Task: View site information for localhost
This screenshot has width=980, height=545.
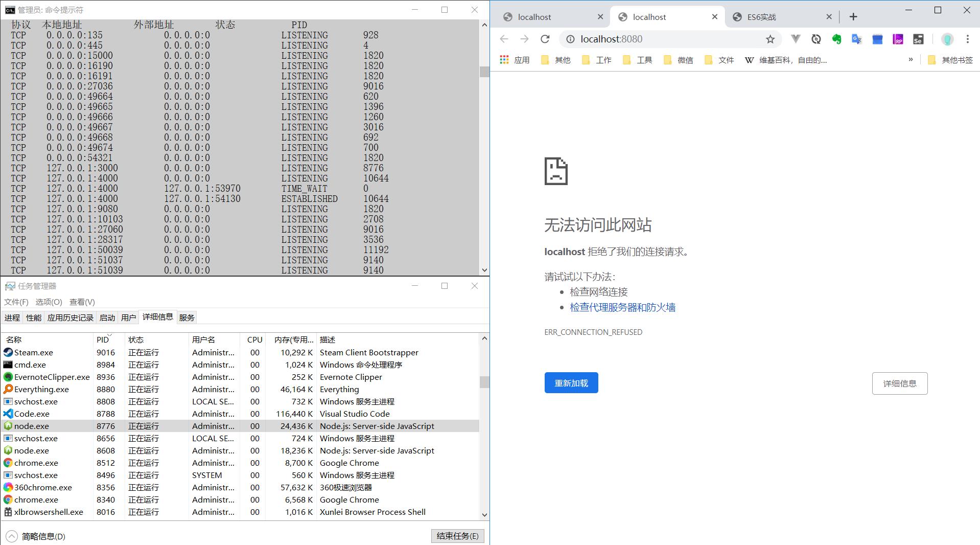Action: pyautogui.click(x=571, y=39)
